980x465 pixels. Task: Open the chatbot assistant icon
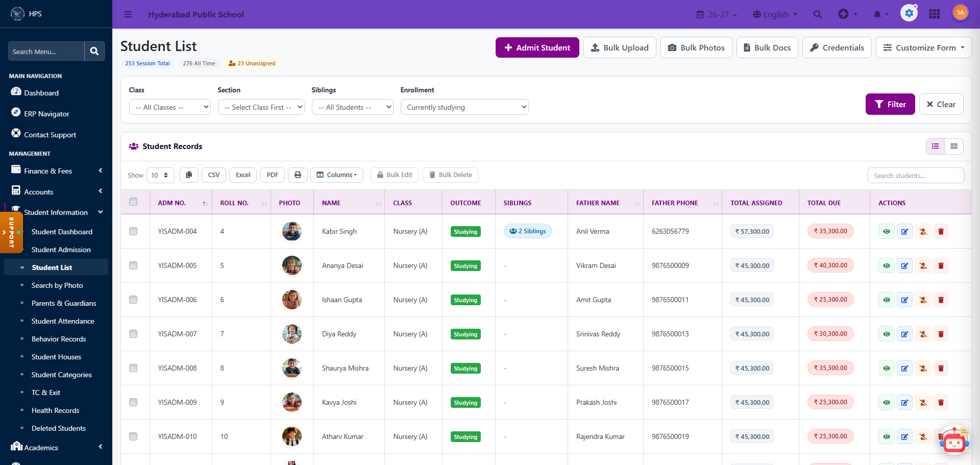click(954, 440)
